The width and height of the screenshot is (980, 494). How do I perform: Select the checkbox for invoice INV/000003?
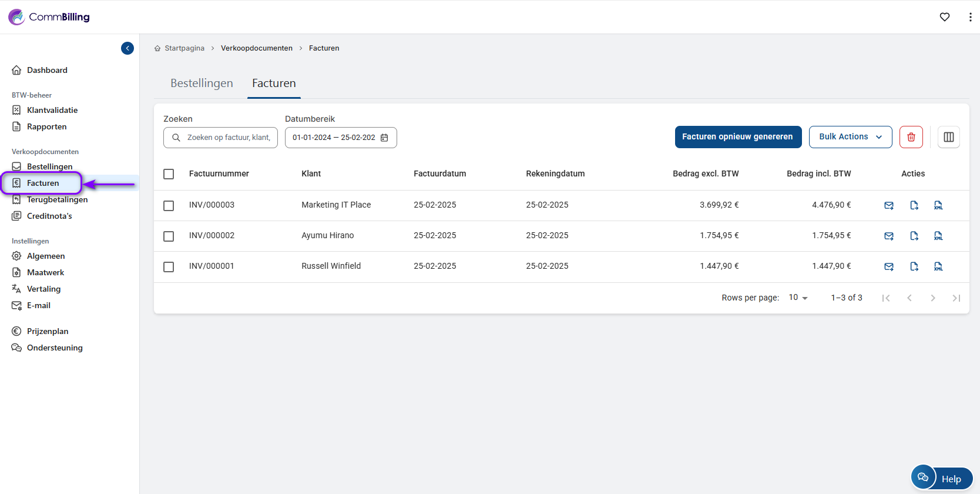coord(169,205)
